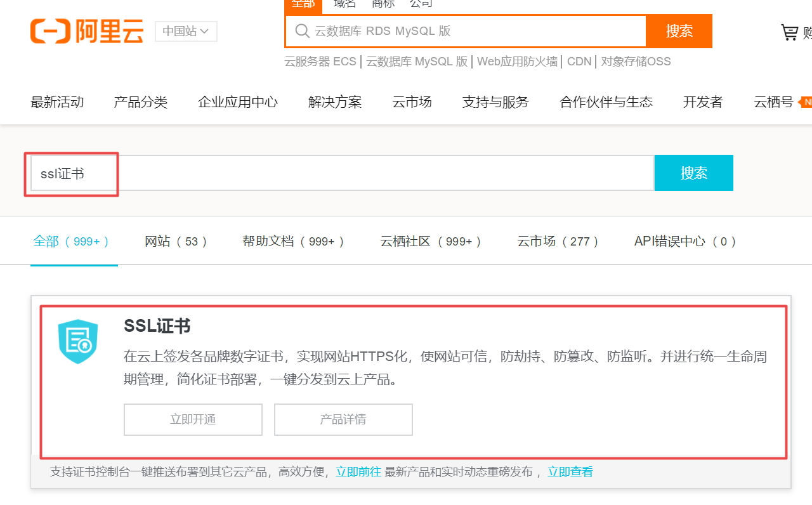Image resolution: width=812 pixels, height=505 pixels.
Task: Open the 最新活动 menu
Action: [x=57, y=102]
